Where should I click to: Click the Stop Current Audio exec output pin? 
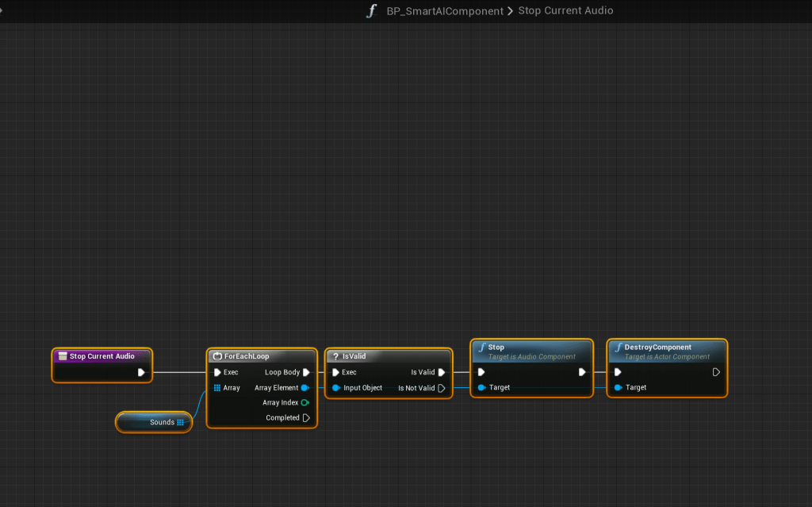point(141,372)
